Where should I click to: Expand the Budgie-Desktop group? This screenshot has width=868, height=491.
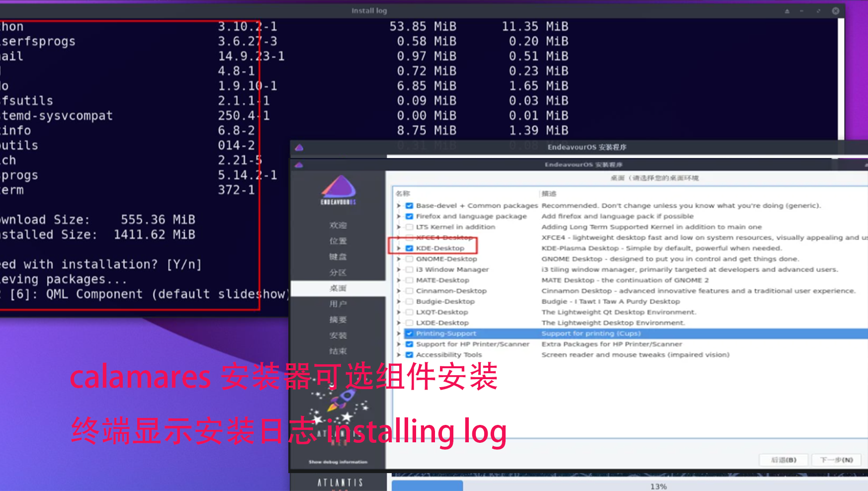399,302
